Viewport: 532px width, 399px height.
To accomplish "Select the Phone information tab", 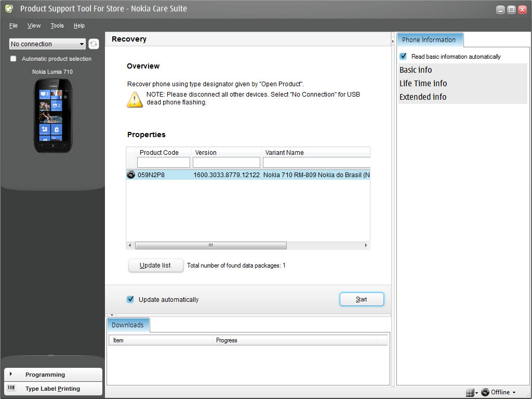I will (x=430, y=39).
